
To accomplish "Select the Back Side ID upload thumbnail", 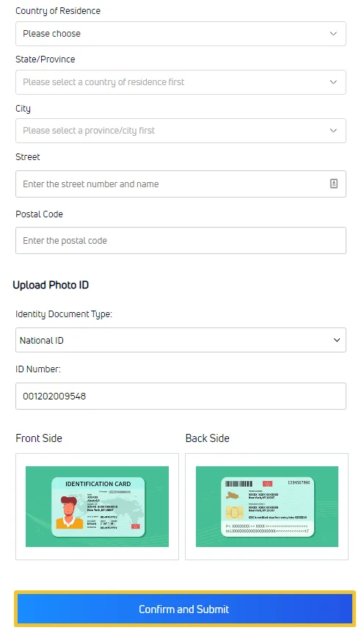I will pos(267,507).
